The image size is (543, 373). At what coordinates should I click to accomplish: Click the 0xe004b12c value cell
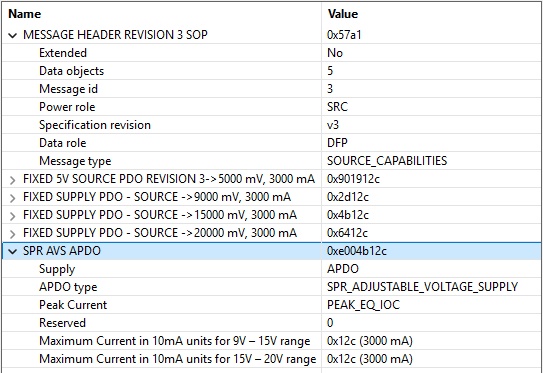[x=431, y=251]
